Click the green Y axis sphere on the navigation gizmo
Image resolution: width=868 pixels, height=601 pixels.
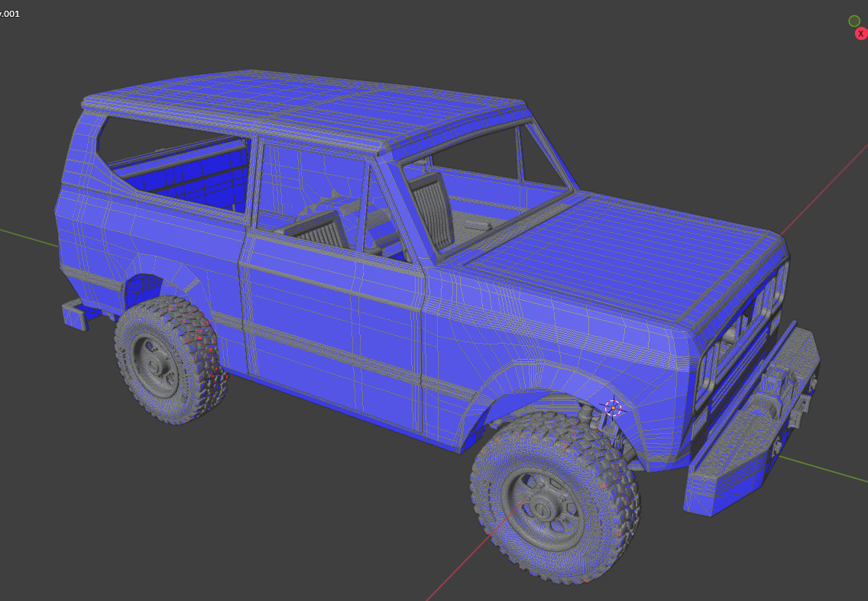[x=853, y=21]
